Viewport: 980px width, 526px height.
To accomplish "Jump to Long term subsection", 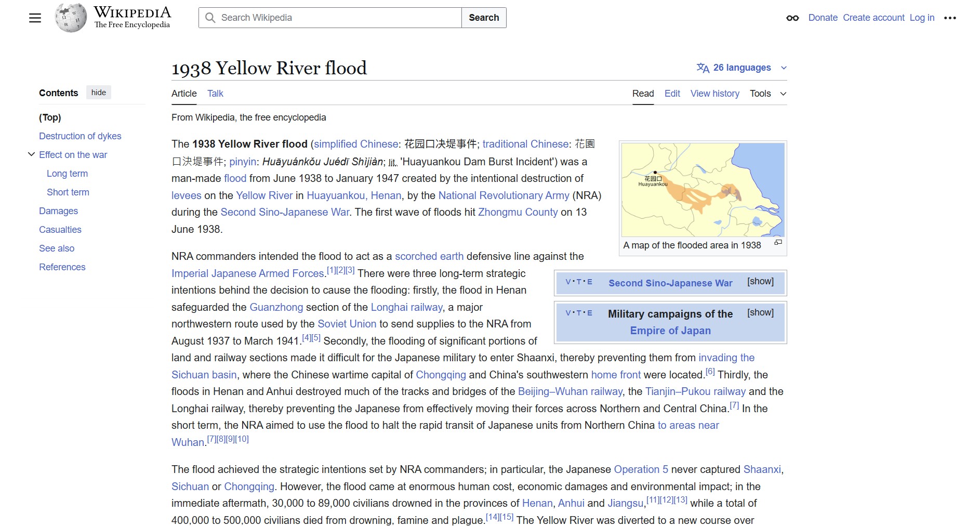I will (x=67, y=174).
